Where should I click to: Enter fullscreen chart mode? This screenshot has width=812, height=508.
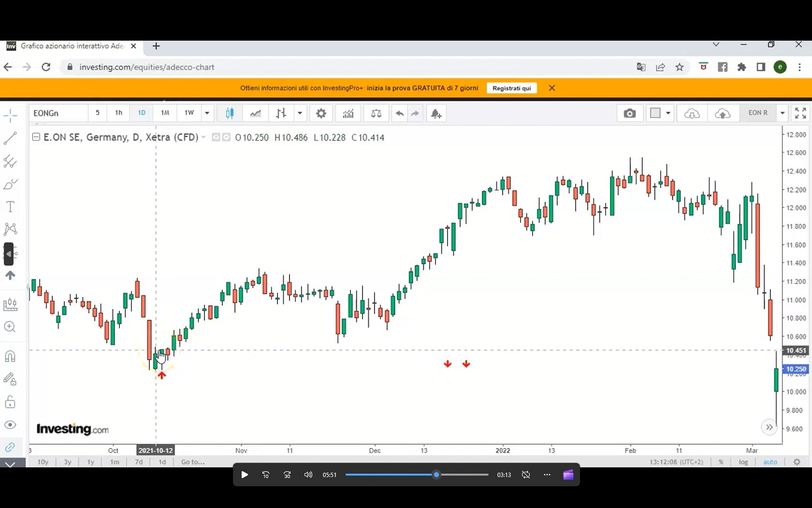pyautogui.click(x=800, y=113)
